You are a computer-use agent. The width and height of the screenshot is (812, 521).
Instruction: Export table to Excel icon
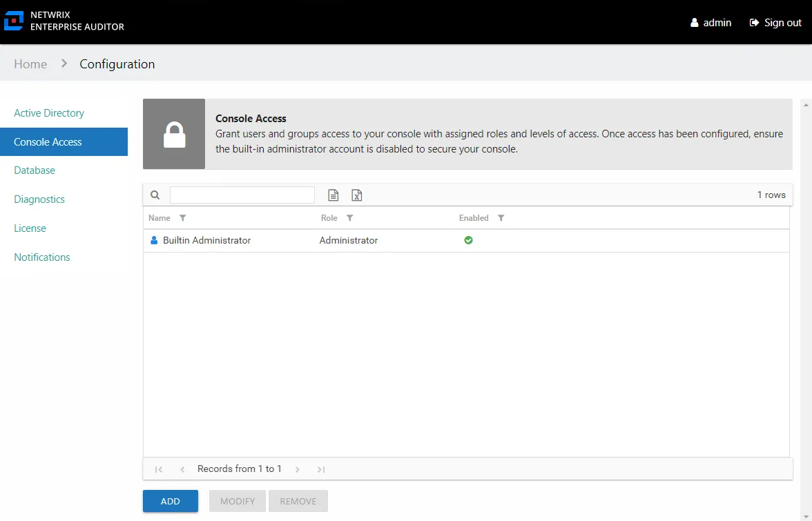coord(357,195)
